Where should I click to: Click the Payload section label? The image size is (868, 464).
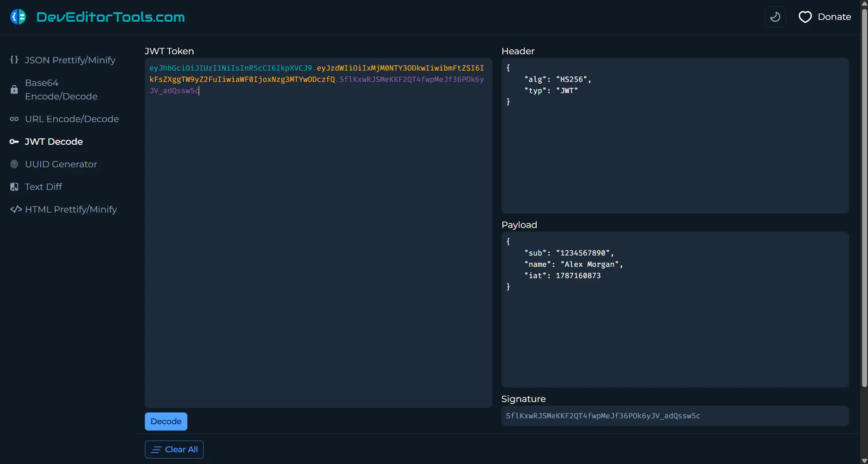519,225
